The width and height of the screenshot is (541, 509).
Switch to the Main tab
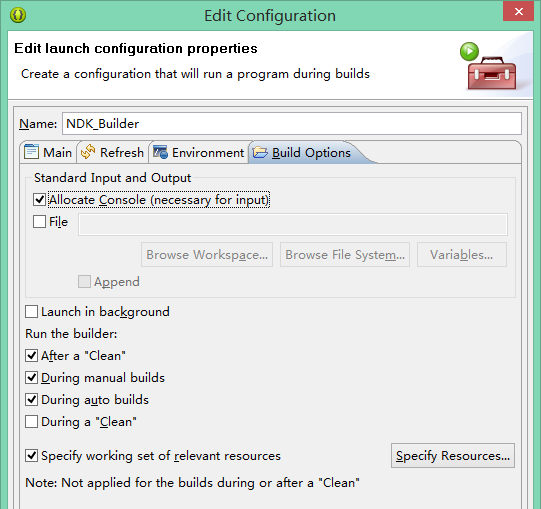49,152
